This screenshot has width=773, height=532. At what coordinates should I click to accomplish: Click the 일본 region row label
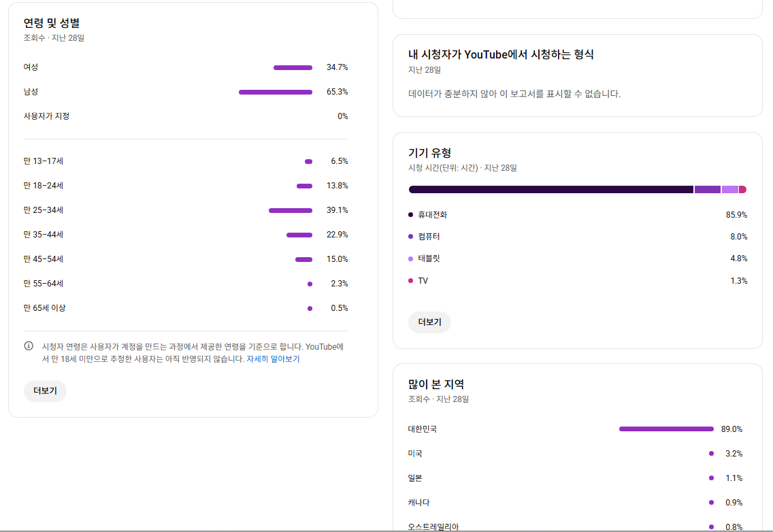pos(415,478)
